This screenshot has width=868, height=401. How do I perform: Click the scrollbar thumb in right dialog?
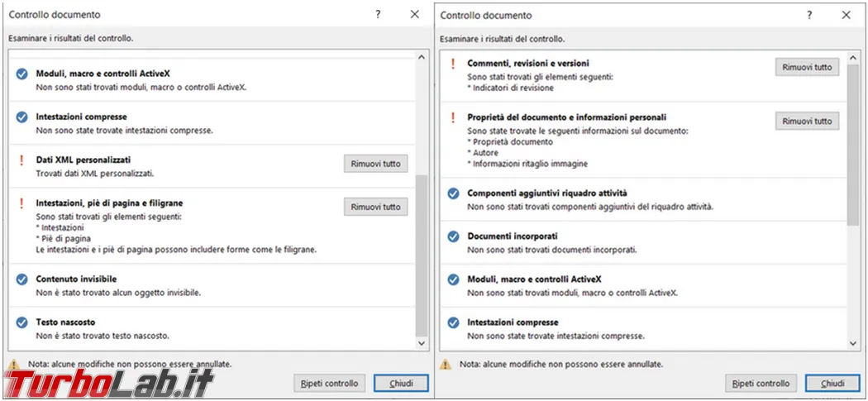pos(853,146)
